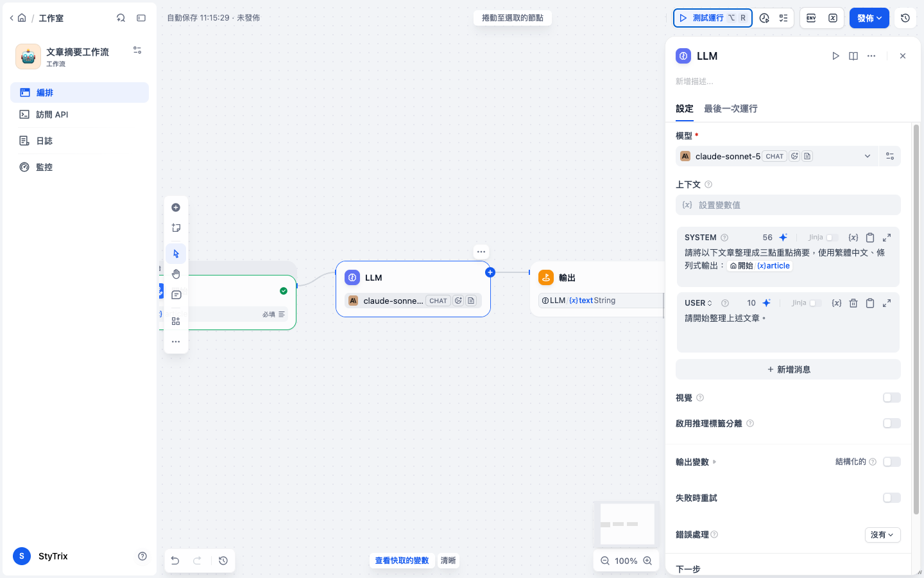
Task: Copy the SYSTEM prompt content
Action: pyautogui.click(x=870, y=238)
